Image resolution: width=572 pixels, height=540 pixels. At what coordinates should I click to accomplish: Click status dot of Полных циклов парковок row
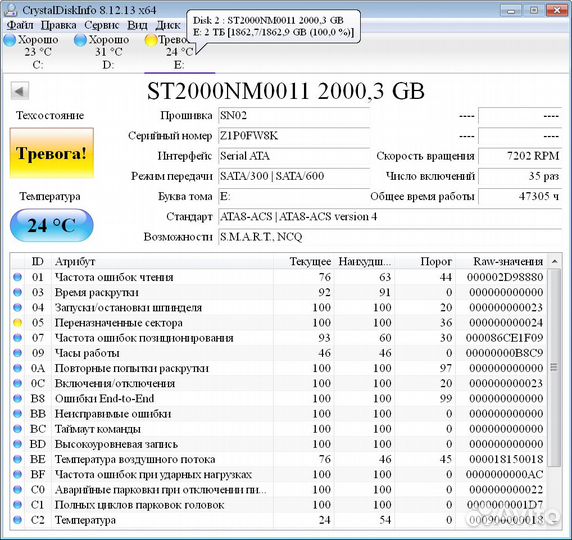(18, 505)
